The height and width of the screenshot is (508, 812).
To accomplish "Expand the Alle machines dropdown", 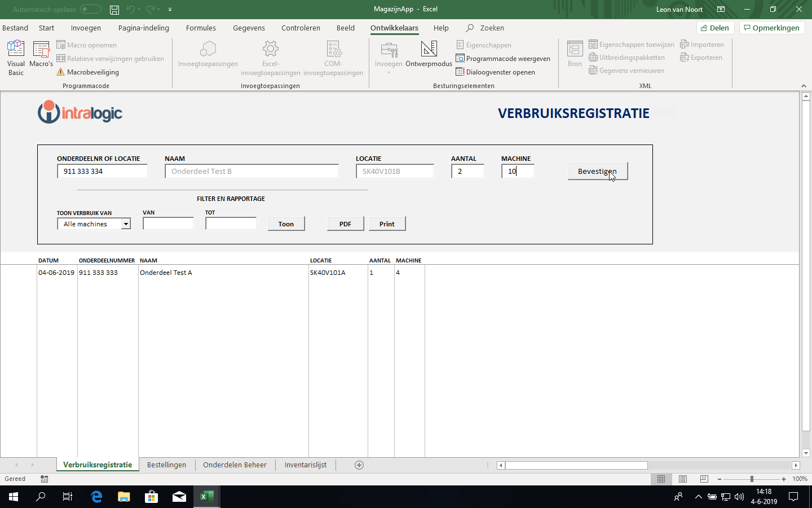I will click(x=126, y=224).
